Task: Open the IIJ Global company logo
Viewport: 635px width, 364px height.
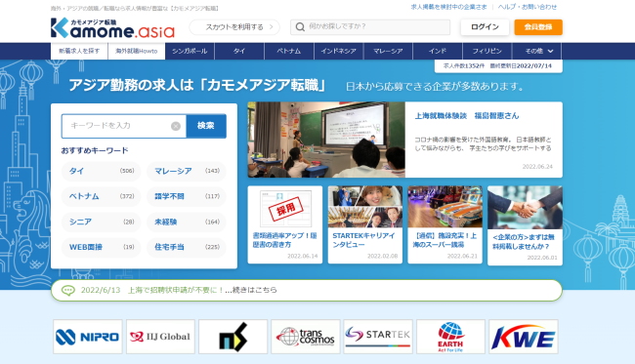Action: [160, 337]
